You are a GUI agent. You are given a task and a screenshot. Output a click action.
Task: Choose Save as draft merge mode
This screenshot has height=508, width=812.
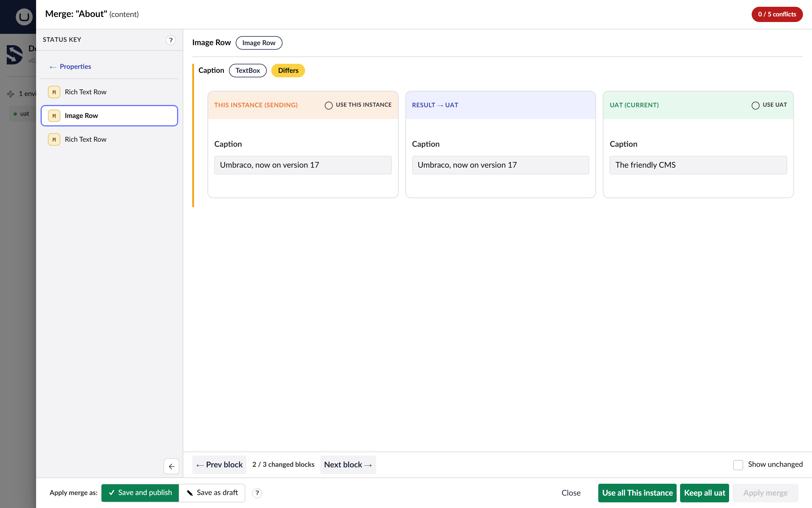pyautogui.click(x=212, y=492)
